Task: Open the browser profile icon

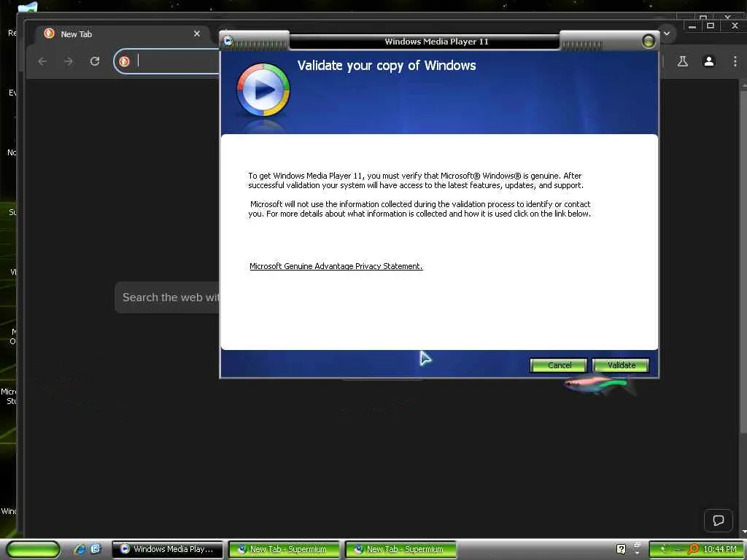Action: coord(709,61)
